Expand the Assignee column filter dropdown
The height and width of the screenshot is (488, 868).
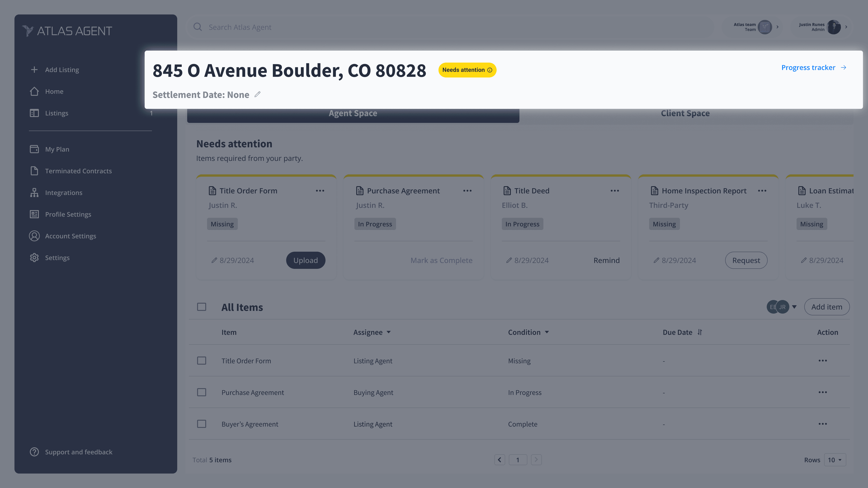(x=389, y=332)
